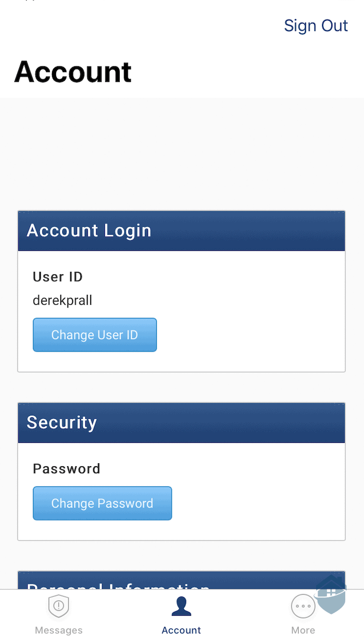Screen dimensions: 364x637
Task: Tap the Sign Out link
Action: [x=316, y=26]
